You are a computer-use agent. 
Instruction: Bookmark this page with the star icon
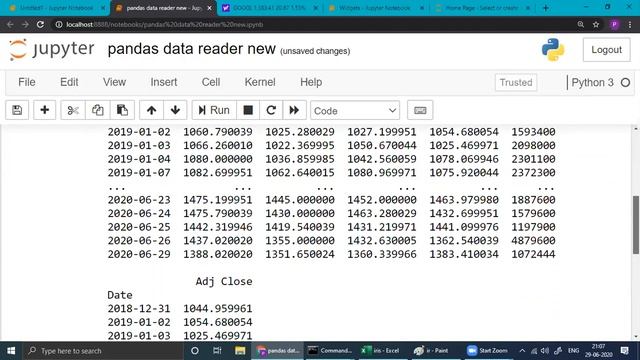pyautogui.click(x=596, y=24)
